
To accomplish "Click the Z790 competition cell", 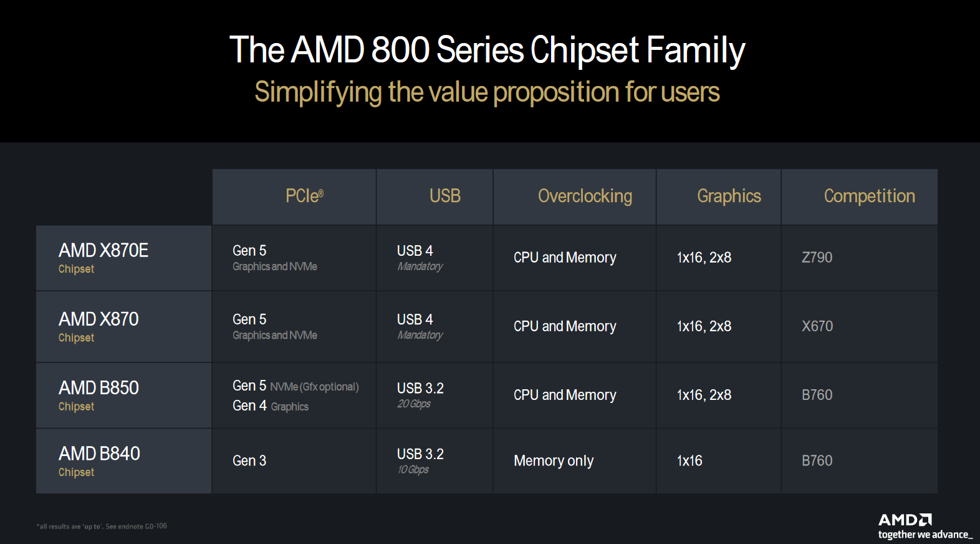I will 817,258.
